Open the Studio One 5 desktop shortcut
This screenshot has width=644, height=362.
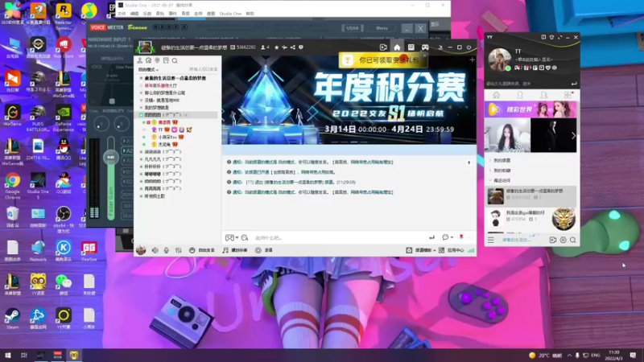(x=38, y=185)
